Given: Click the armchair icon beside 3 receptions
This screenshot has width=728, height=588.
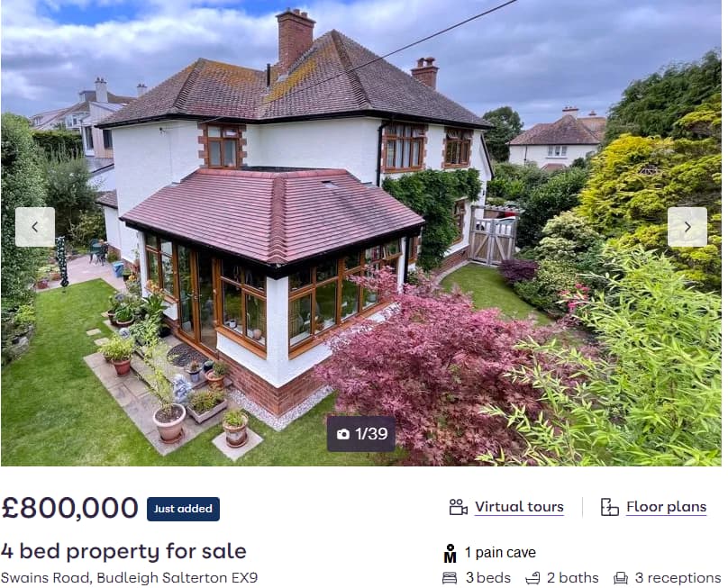Looking at the screenshot, I should pos(621,578).
